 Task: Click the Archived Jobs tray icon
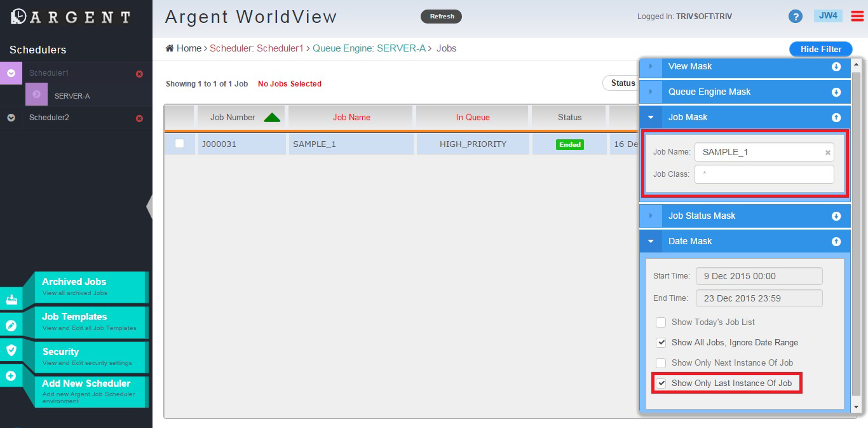[11, 300]
